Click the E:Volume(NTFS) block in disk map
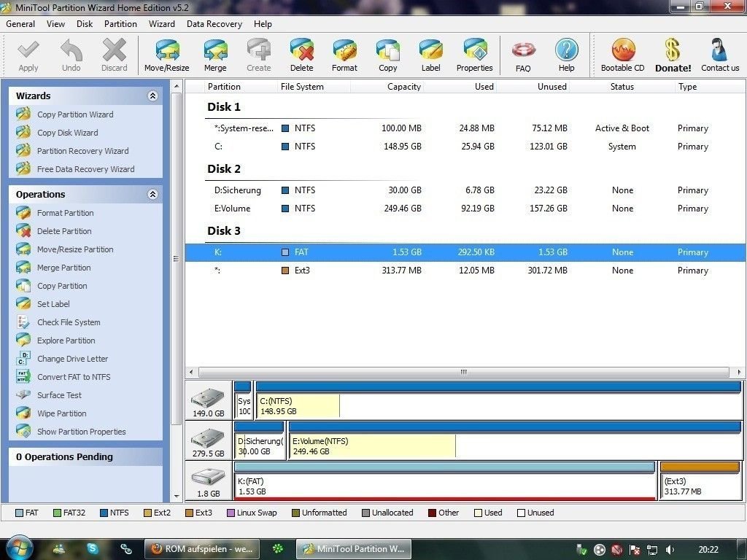 pyautogui.click(x=515, y=440)
